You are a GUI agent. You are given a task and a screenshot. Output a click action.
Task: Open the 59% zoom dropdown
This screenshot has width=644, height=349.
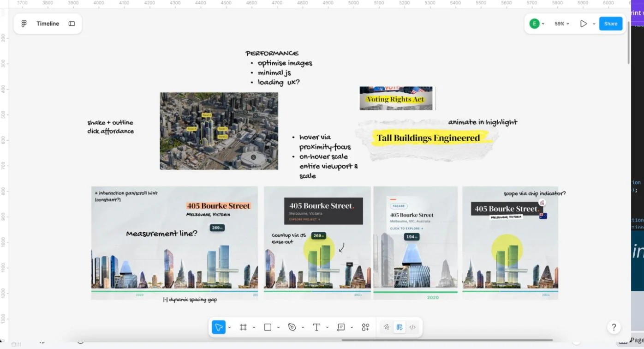[562, 24]
